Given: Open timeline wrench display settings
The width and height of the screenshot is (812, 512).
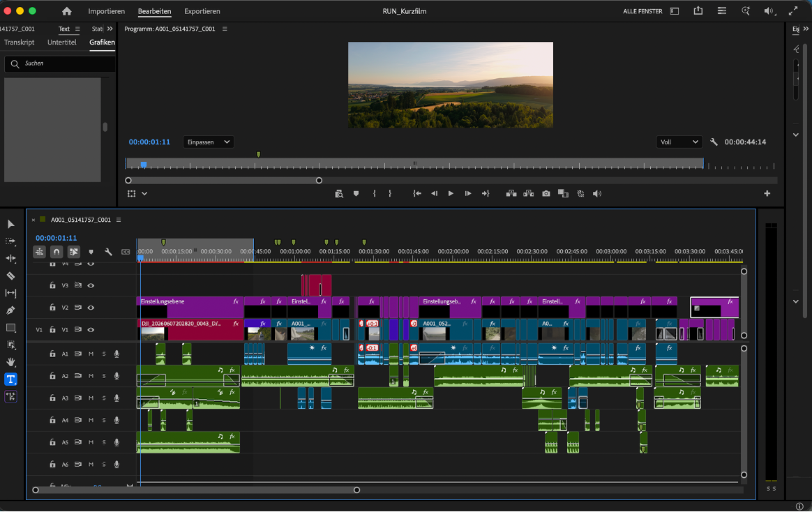Looking at the screenshot, I should point(108,252).
